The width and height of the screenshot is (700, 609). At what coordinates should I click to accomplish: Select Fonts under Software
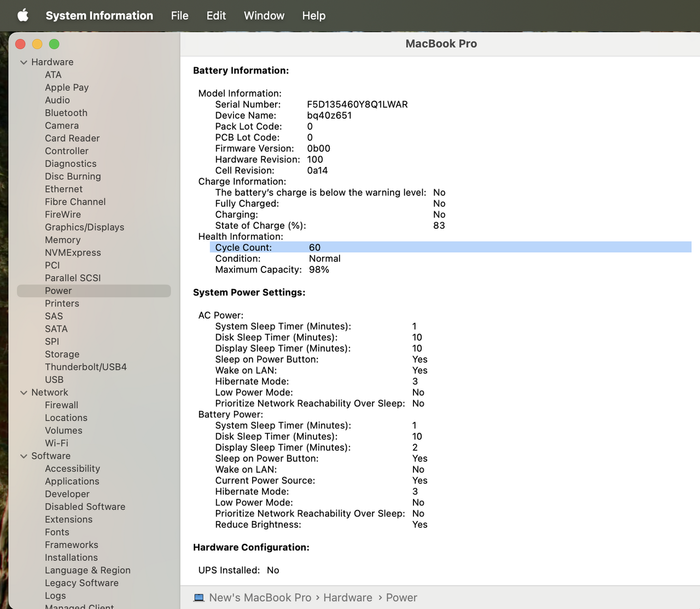[57, 532]
